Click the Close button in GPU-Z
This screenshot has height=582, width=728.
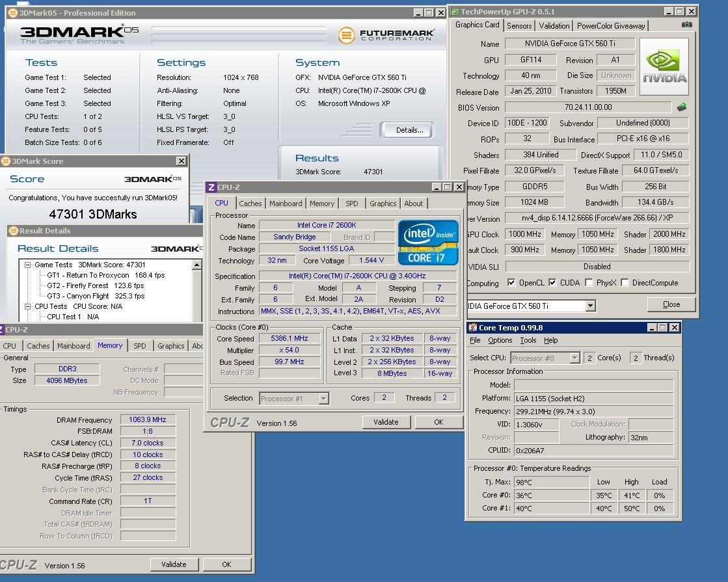671,304
